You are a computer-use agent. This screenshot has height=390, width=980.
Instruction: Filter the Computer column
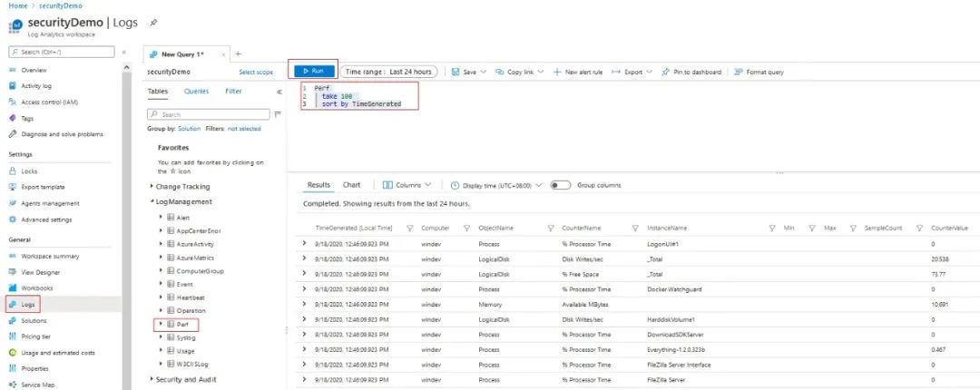pos(466,229)
